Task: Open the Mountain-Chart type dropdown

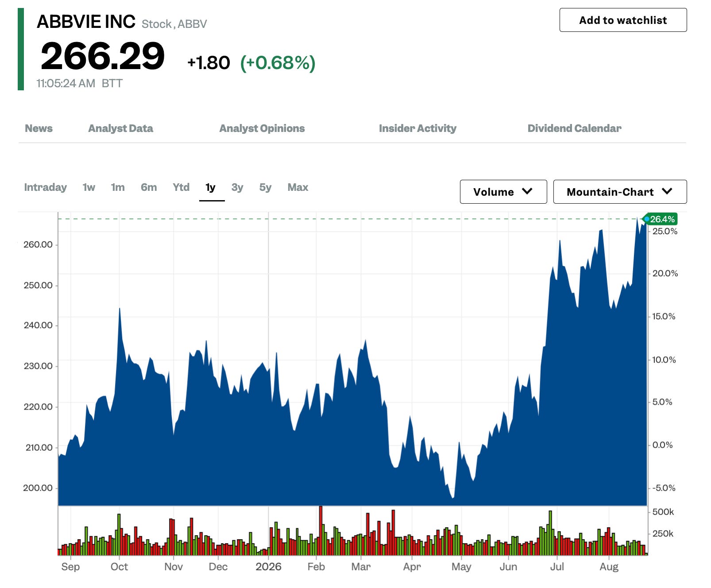Action: (x=620, y=192)
